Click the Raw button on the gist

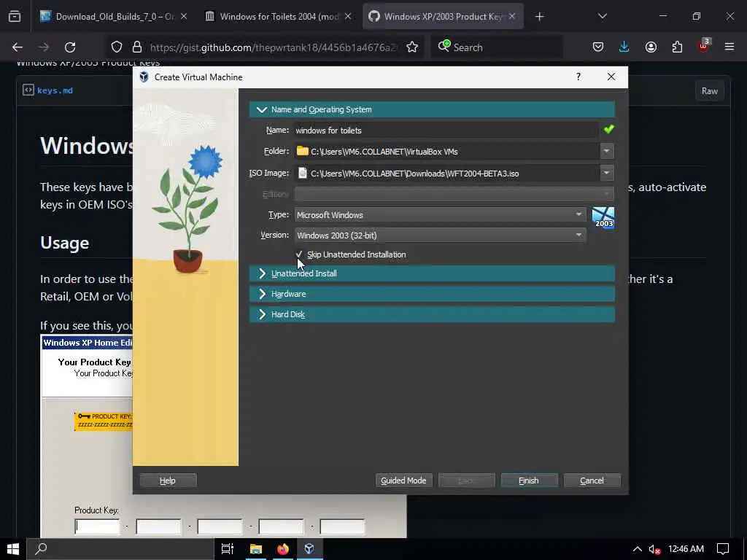[709, 91]
